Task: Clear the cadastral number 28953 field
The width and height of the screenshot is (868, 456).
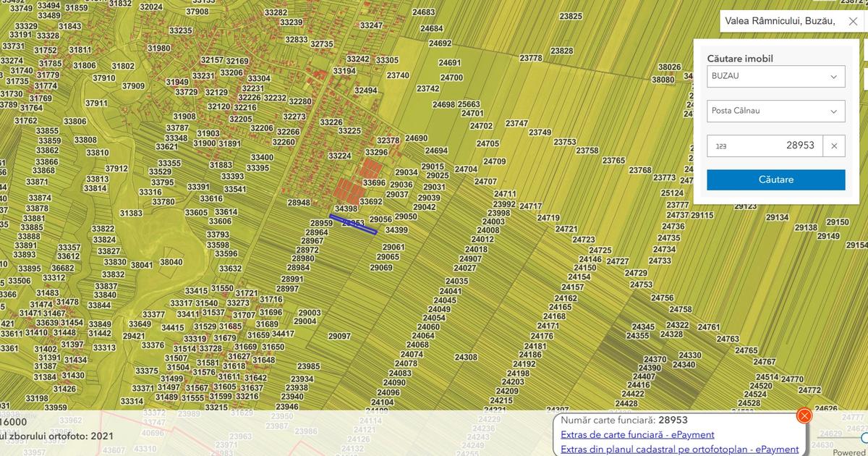Action: [834, 145]
